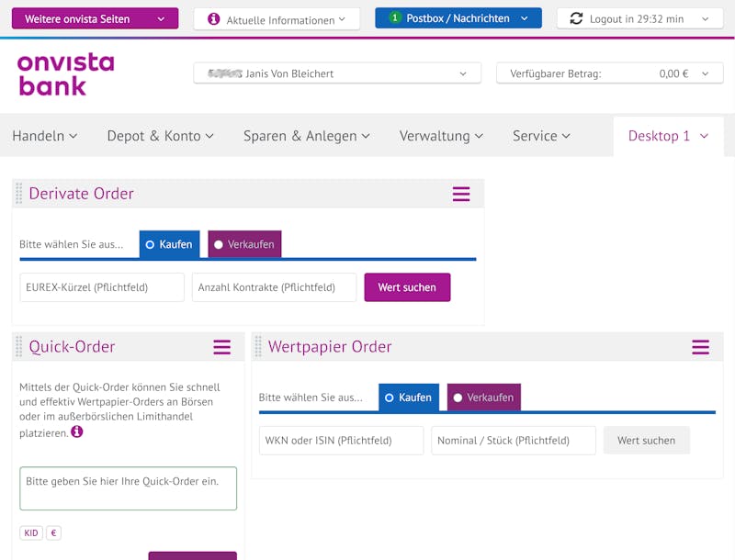The height and width of the screenshot is (560, 735).
Task: Open the Derivate Order hamburger menu
Action: click(461, 194)
